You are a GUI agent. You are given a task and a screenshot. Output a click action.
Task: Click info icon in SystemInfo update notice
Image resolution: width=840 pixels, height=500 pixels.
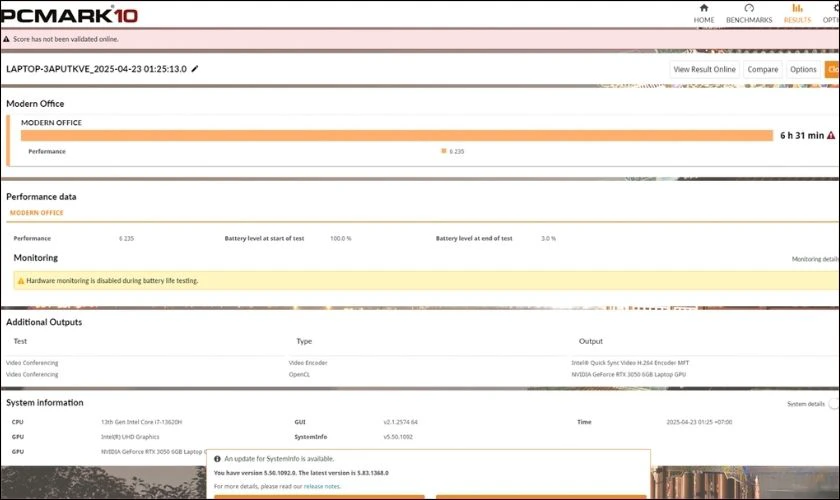click(x=217, y=459)
